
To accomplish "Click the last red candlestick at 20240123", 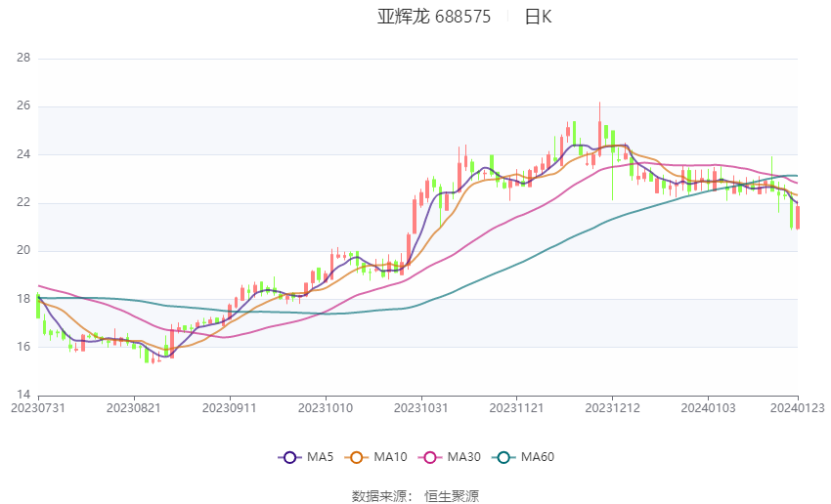I will 798,218.
